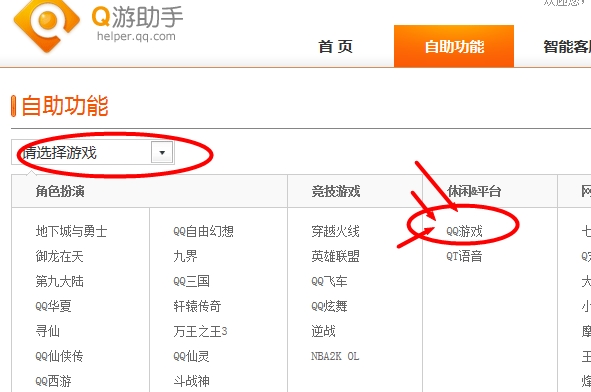Open the 万王之王3 entry
The image size is (591, 392).
pos(200,331)
